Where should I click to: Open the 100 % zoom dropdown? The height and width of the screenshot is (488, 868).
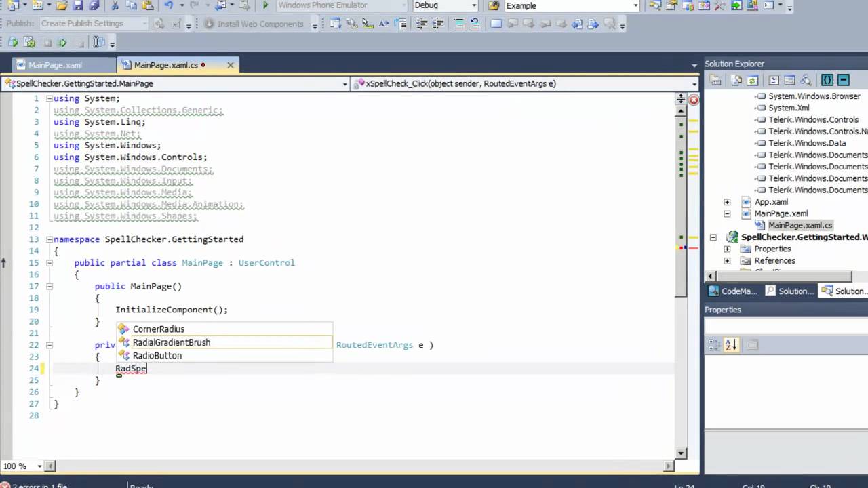(39, 466)
